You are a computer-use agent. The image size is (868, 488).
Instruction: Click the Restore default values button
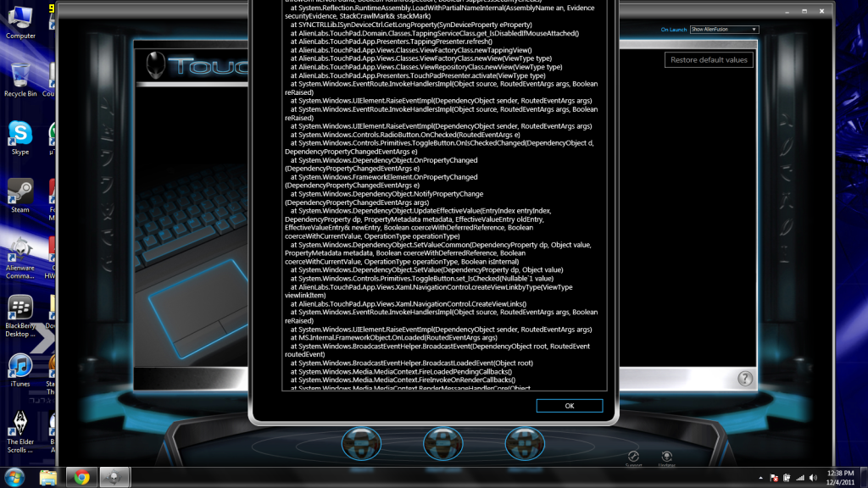coord(709,60)
